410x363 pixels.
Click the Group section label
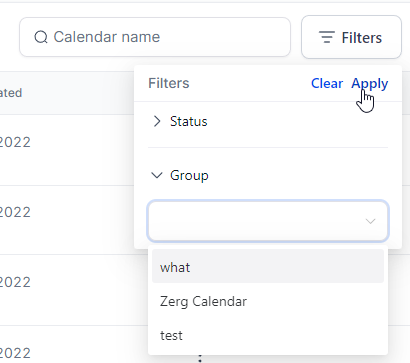coord(189,175)
